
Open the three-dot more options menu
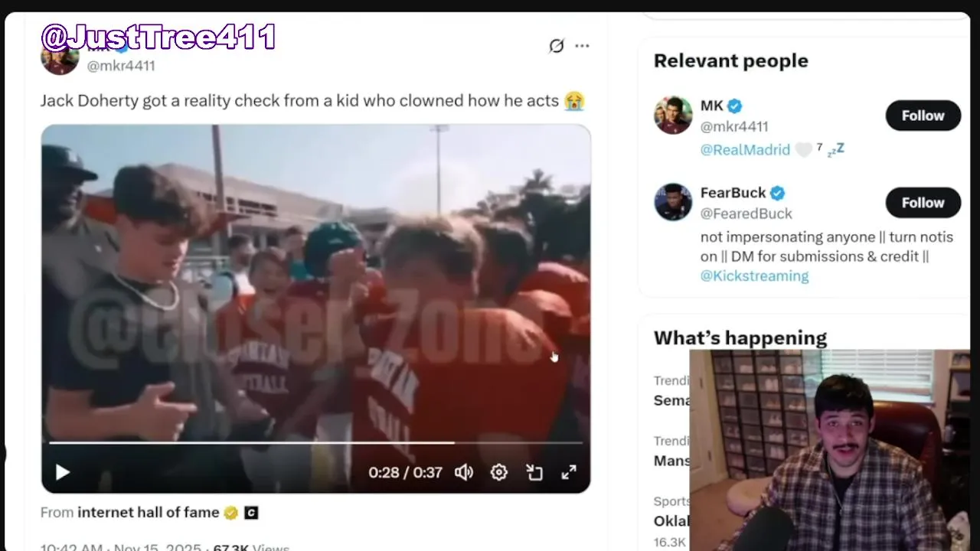point(583,46)
